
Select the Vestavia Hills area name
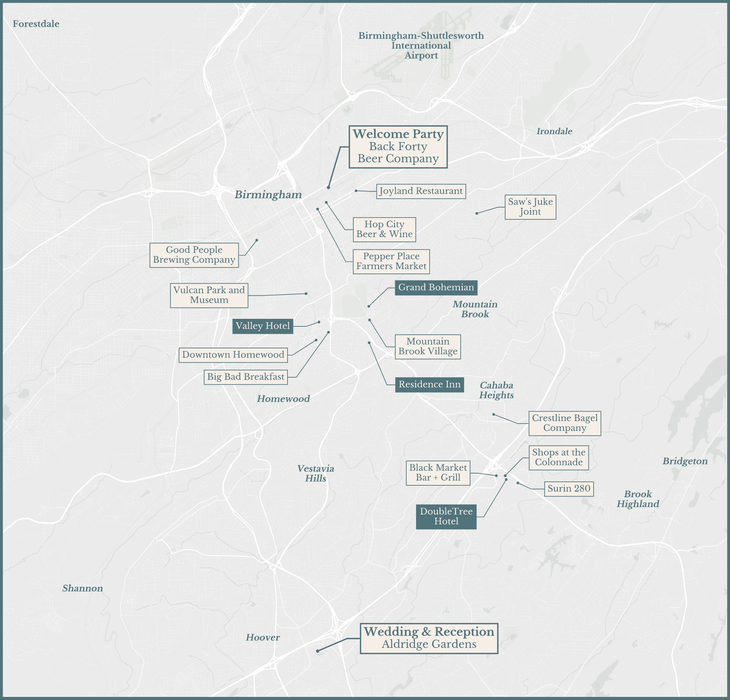(316, 473)
